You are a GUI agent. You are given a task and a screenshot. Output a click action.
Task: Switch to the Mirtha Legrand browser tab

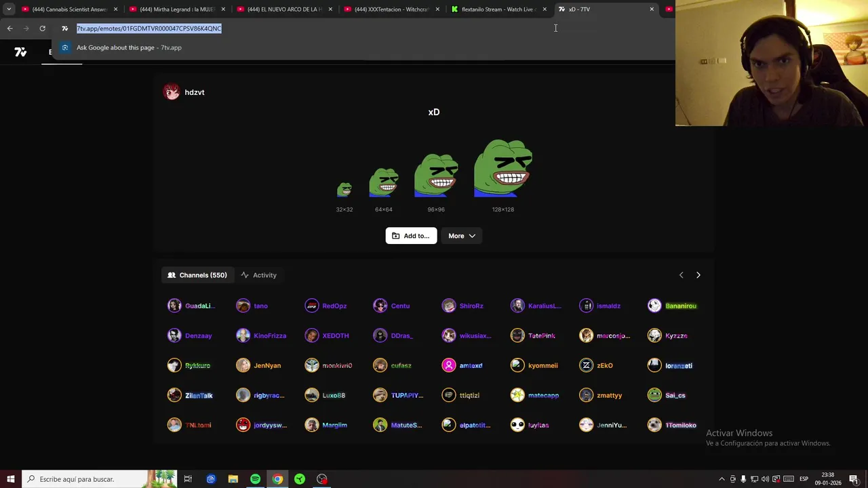[x=178, y=9]
